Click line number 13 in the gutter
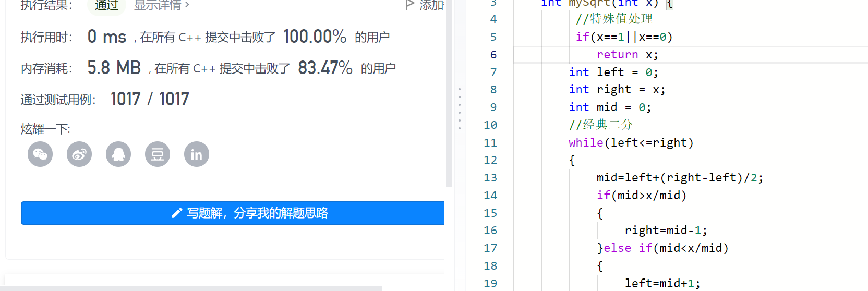The image size is (868, 291). (490, 178)
